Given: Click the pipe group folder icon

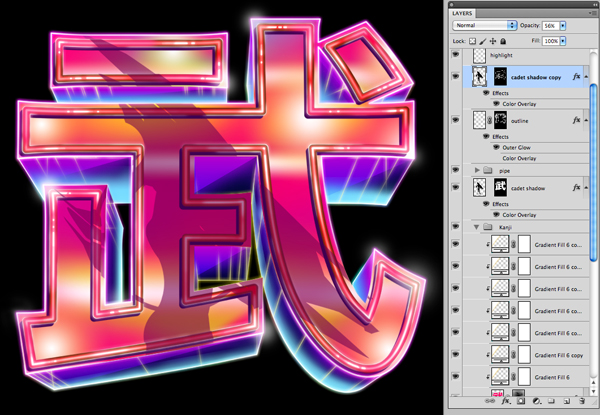Looking at the screenshot, I should point(488,170).
